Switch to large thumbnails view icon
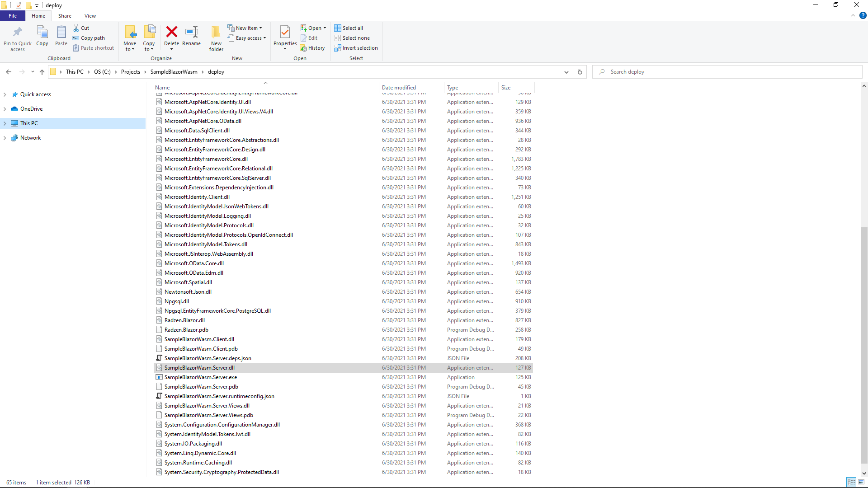Screen dimensions: 868x488 pos(861,482)
